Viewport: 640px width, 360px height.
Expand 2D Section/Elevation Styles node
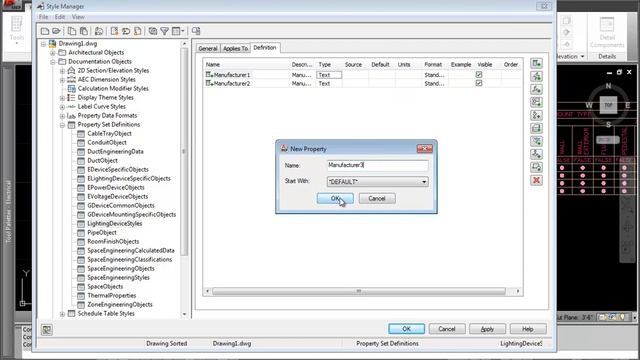(x=62, y=71)
